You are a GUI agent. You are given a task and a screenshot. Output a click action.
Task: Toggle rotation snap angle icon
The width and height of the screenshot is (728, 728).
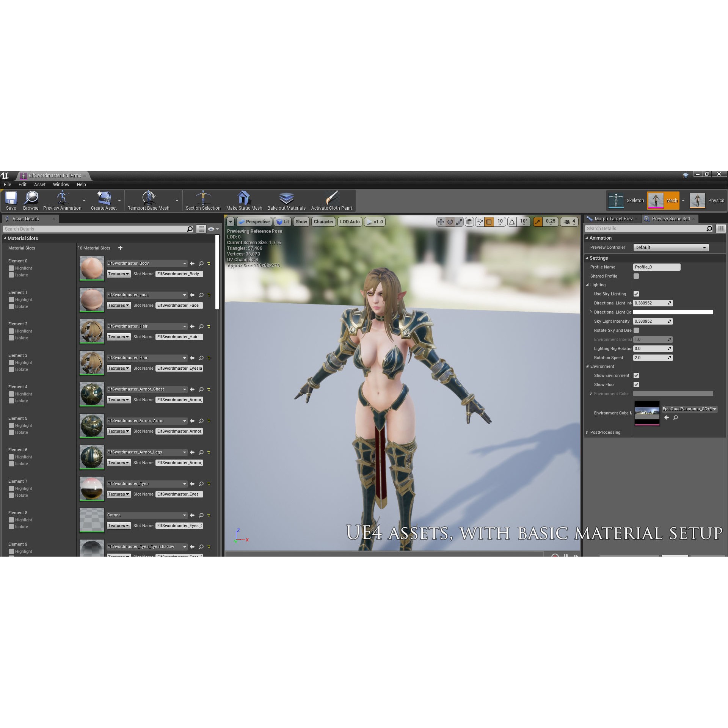pos(512,222)
